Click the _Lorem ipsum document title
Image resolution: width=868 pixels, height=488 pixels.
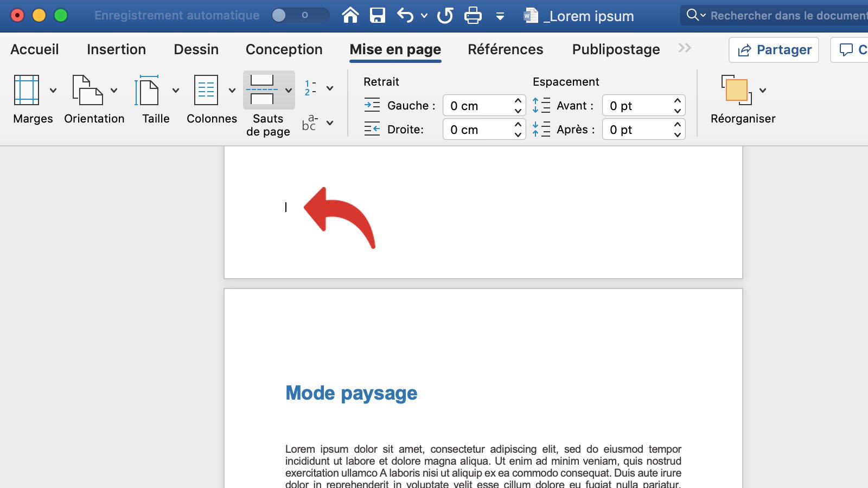pyautogui.click(x=589, y=16)
